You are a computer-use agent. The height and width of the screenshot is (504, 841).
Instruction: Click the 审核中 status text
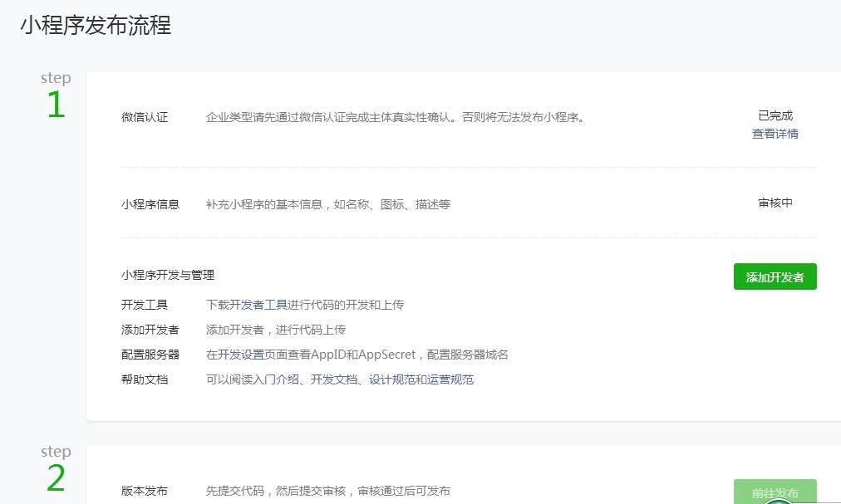pos(775,203)
